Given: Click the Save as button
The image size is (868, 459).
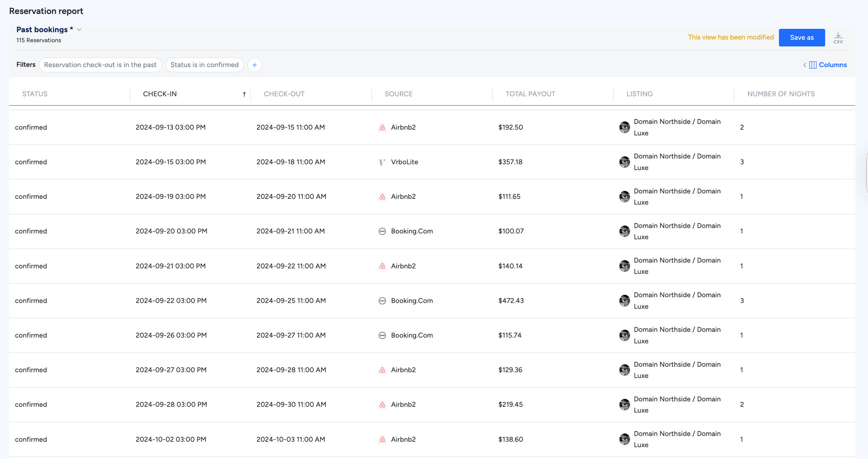Looking at the screenshot, I should [802, 37].
